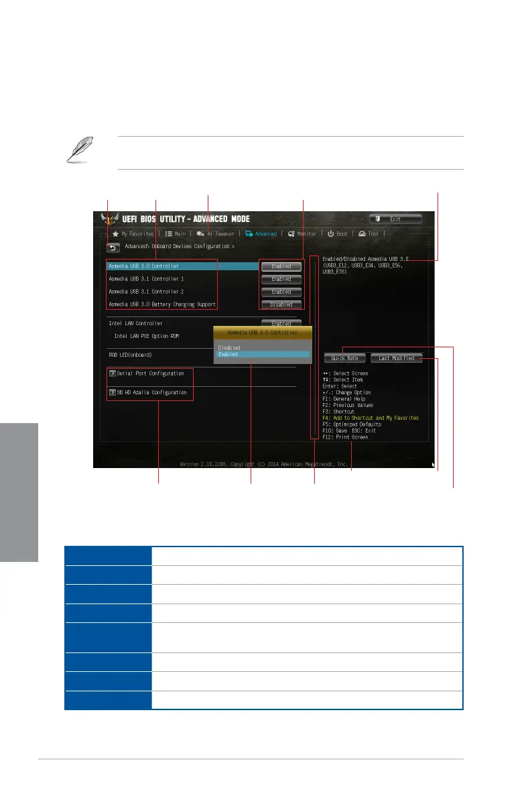532x802 pixels.
Task: Click the 'F2: Previous Values' hint
Action: coord(348,405)
